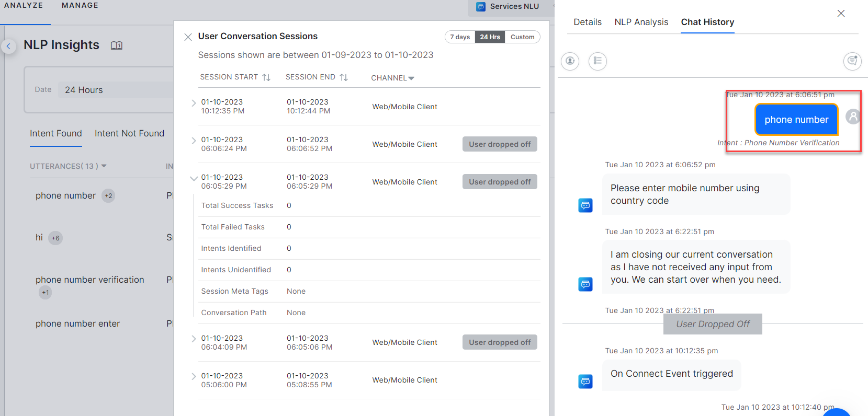The width and height of the screenshot is (868, 416).
Task: Click the list view icon in chat panel
Action: point(597,61)
